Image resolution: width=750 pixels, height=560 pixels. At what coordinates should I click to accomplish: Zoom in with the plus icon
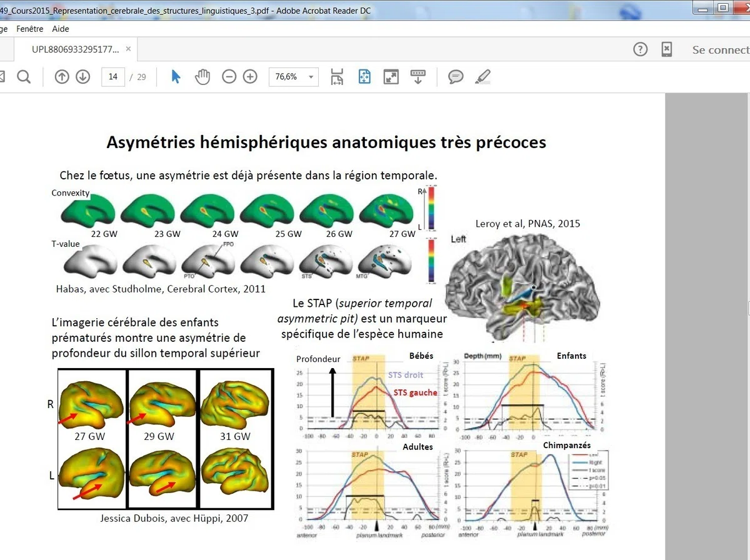[x=250, y=77]
